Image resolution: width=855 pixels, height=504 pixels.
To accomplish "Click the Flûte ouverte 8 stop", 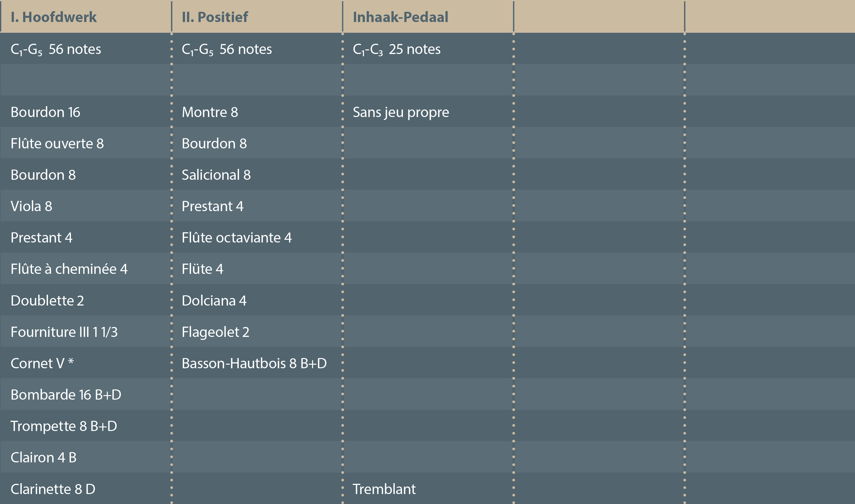I will pos(57,143).
